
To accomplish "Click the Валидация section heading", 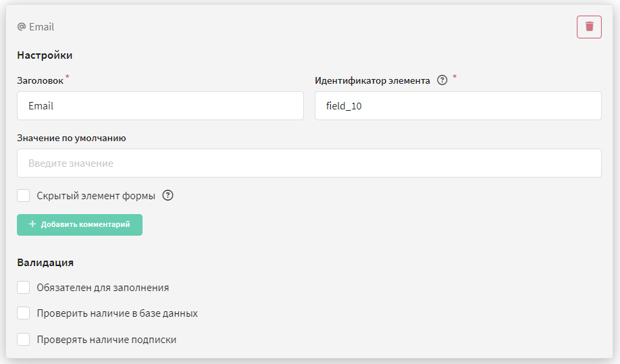I will [45, 263].
